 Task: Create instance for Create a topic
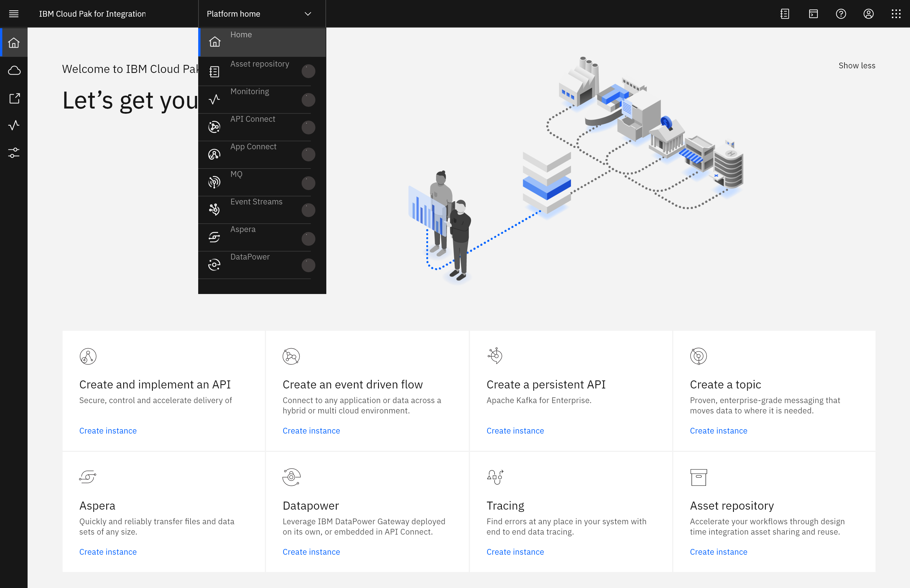coord(718,430)
